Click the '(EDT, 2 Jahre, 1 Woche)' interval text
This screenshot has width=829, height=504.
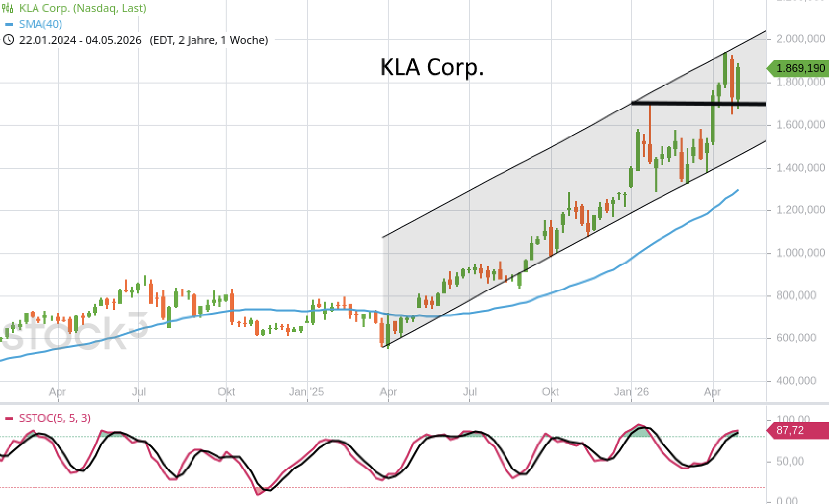coord(209,40)
